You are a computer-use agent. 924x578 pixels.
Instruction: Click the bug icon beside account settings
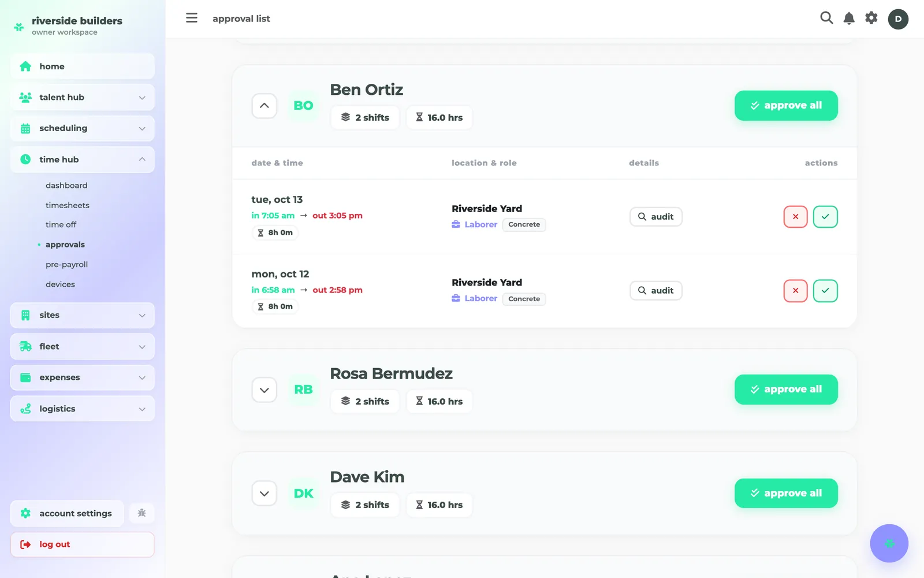[x=141, y=513]
